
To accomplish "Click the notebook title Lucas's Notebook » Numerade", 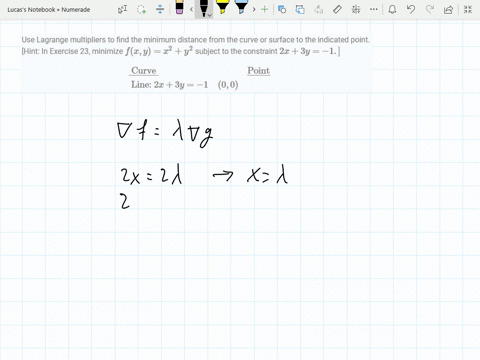I will (x=49, y=10).
